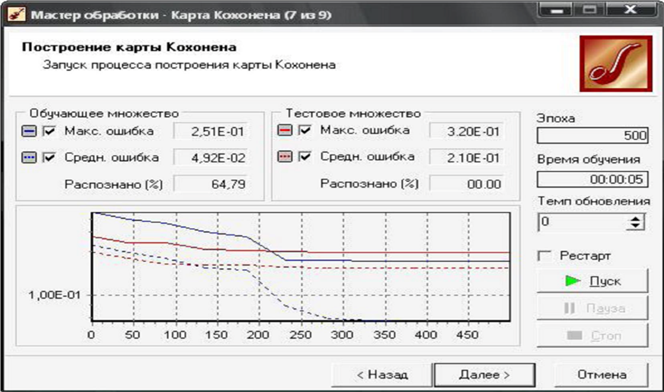664x392 pixels.
Task: Click the blue dotted line icon for training mean error
Action: (29, 157)
